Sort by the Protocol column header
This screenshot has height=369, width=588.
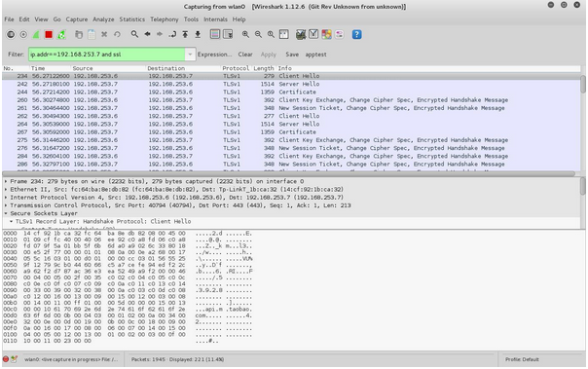coord(236,68)
